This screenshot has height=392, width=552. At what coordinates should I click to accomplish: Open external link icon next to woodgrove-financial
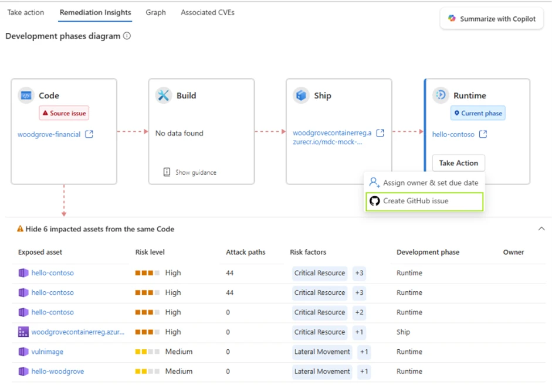pyautogui.click(x=89, y=134)
